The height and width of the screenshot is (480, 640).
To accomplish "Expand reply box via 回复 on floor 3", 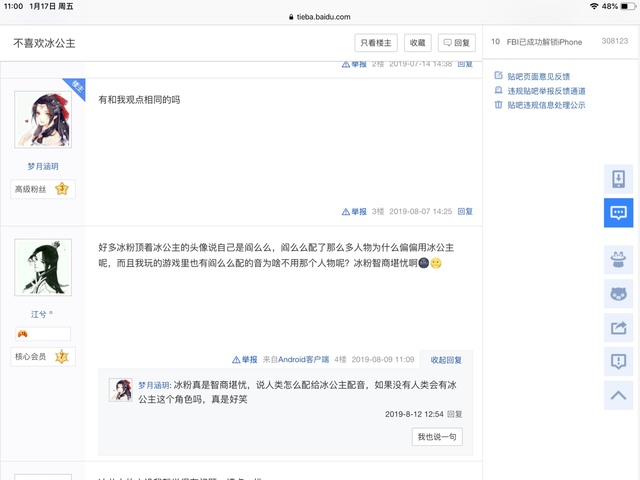I will (x=465, y=212).
